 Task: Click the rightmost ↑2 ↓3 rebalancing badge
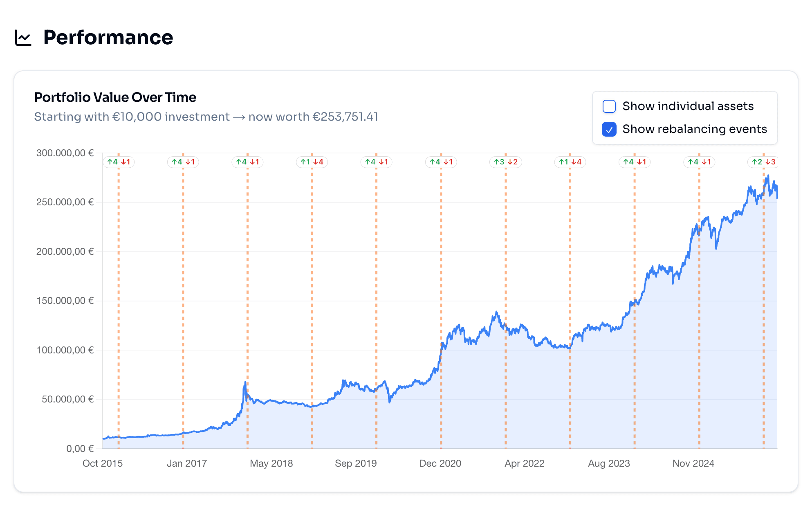pos(764,162)
